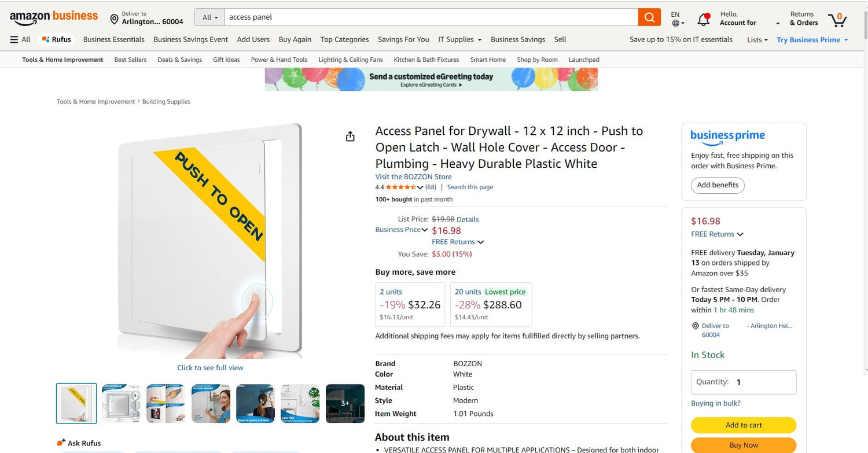The height and width of the screenshot is (453, 868).
Task: Go to Kitchen & Bath Fixtures menu
Action: point(426,60)
